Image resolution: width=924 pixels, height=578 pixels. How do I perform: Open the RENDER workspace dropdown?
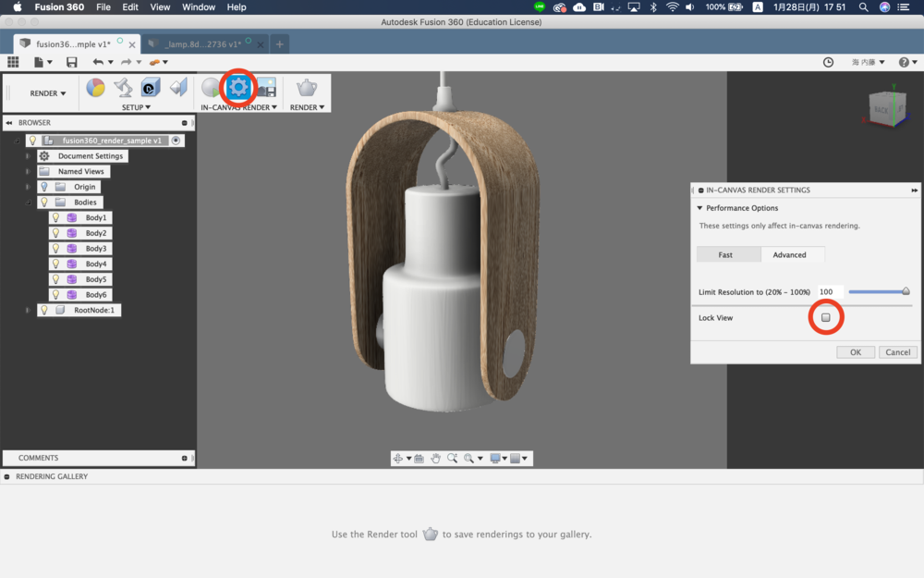(48, 93)
